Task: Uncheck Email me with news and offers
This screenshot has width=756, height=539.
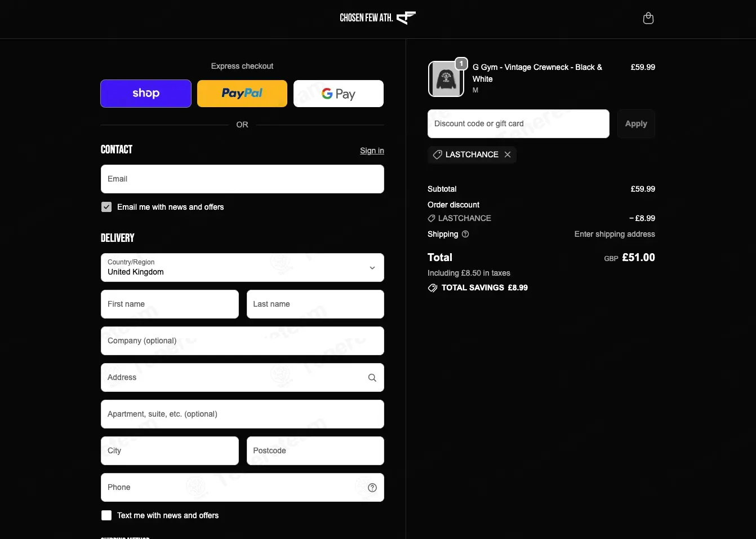Action: pos(106,207)
